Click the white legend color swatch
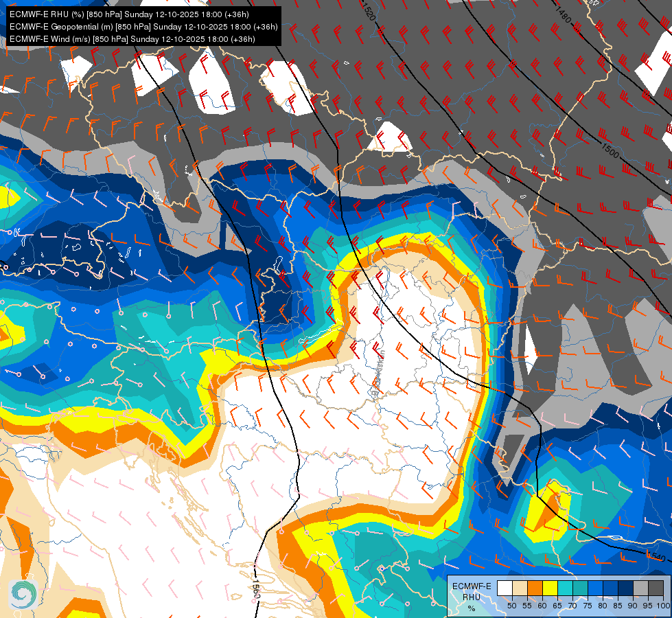Image resolution: width=672 pixels, height=618 pixels. coord(505,588)
